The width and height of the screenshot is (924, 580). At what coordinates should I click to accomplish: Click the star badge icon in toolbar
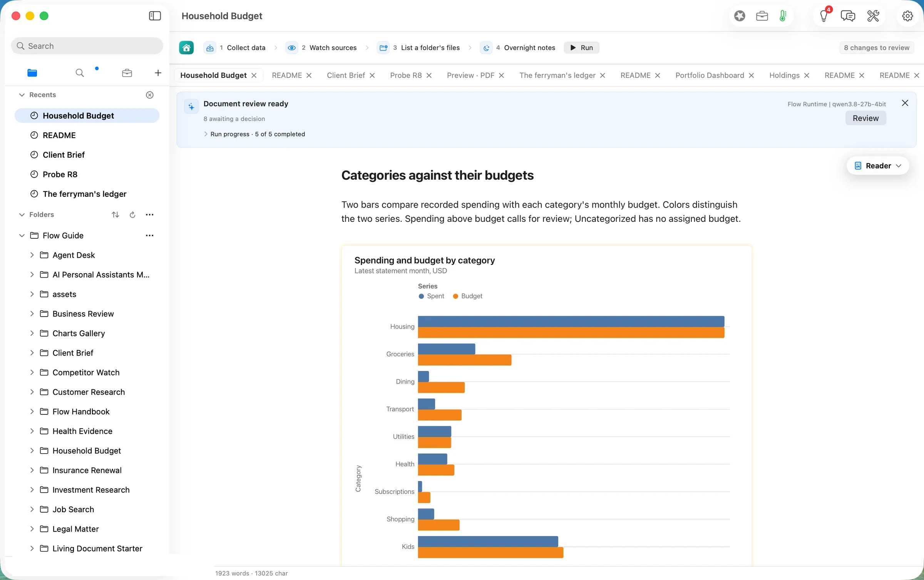tap(740, 16)
